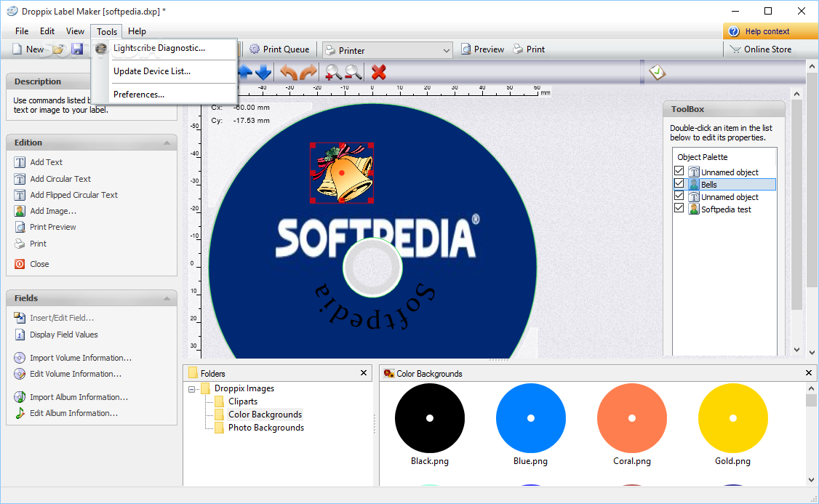Viewport: 819px width, 504px height.
Task: Click the canvas vertical scrollbar down arrow
Action: point(796,350)
